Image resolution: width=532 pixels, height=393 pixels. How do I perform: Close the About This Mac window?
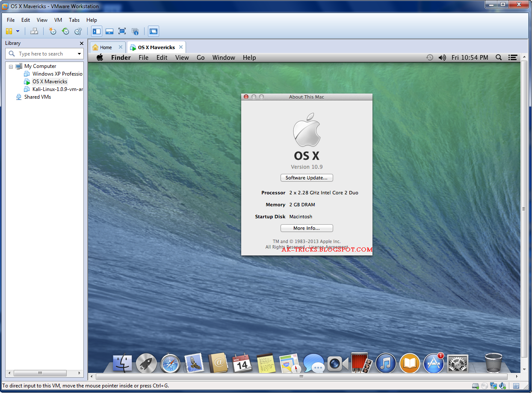246,97
